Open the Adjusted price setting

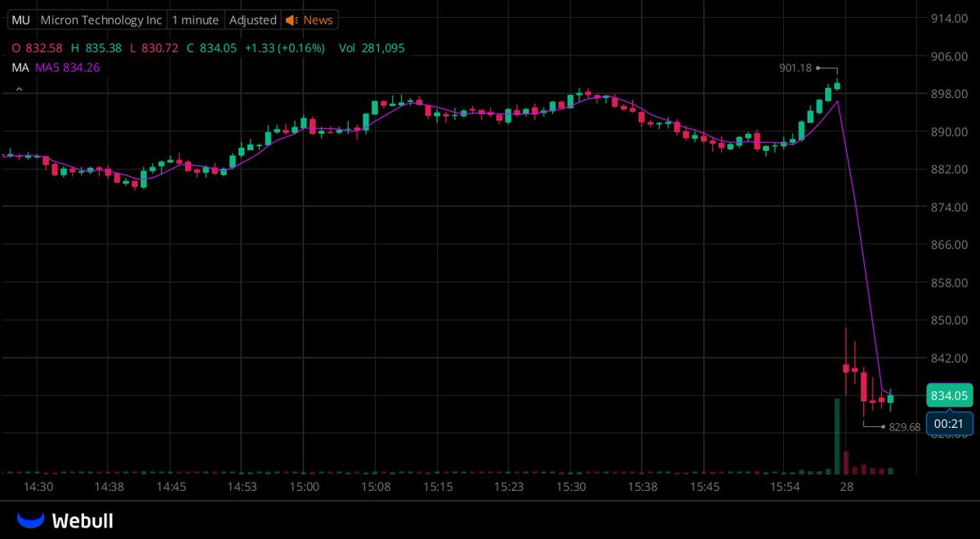click(x=252, y=20)
